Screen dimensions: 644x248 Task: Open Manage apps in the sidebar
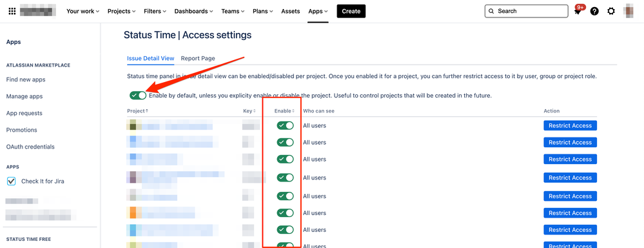[24, 96]
